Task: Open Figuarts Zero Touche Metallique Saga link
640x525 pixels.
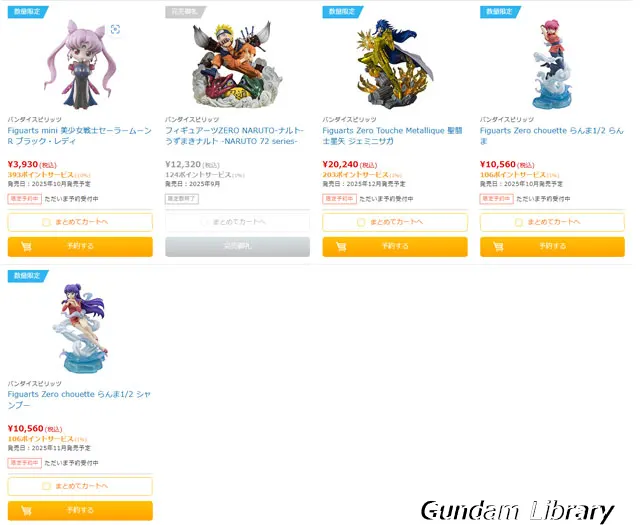Action: tap(392, 136)
